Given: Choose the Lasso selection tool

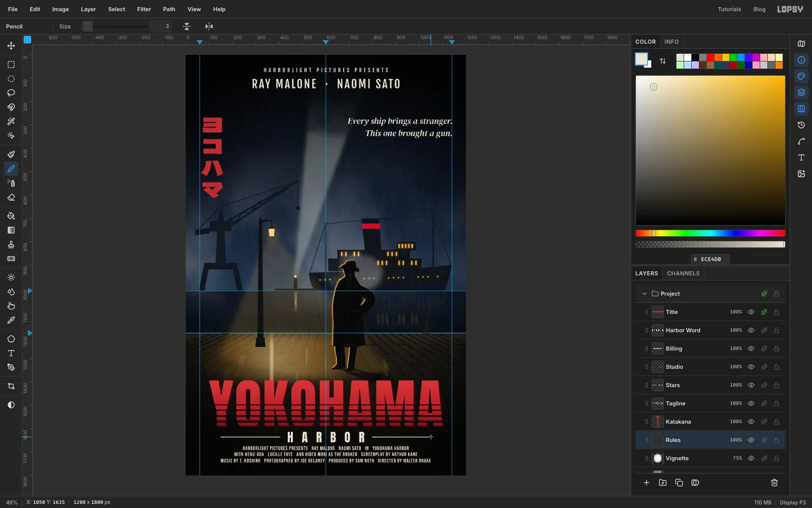Looking at the screenshot, I should pyautogui.click(x=11, y=93).
